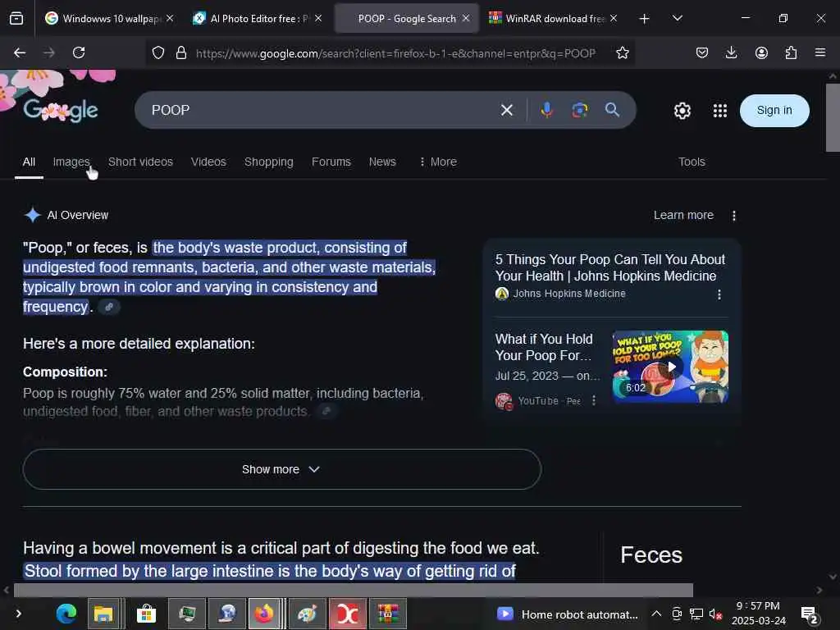Open options for YouTube video result

pos(594,400)
